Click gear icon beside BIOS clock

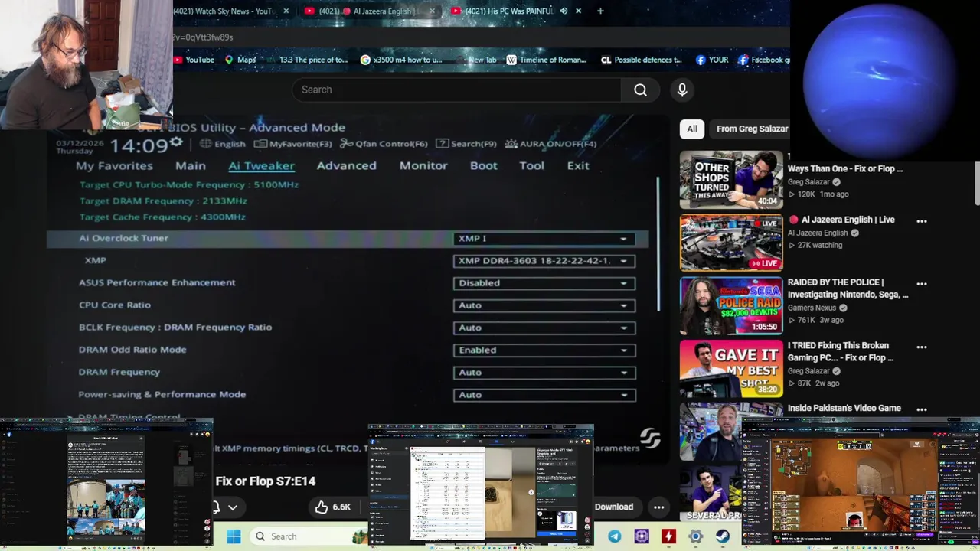(x=177, y=142)
